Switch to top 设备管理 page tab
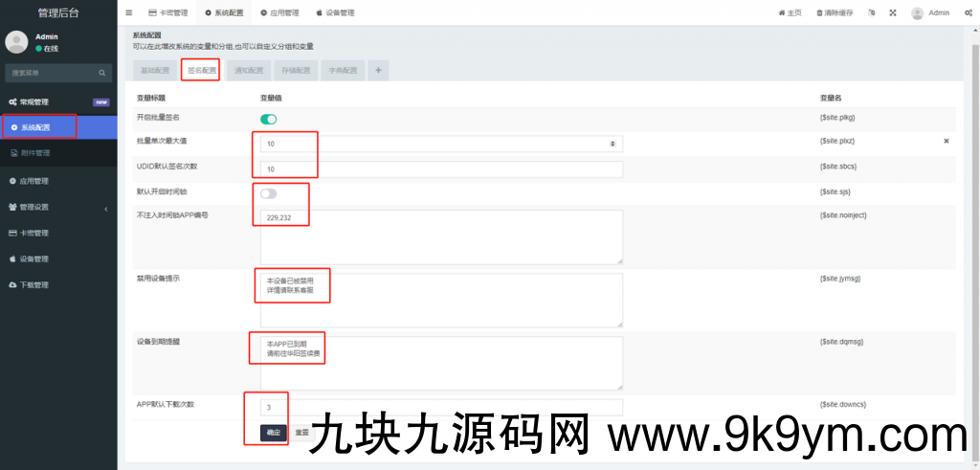980x470 pixels. click(335, 12)
